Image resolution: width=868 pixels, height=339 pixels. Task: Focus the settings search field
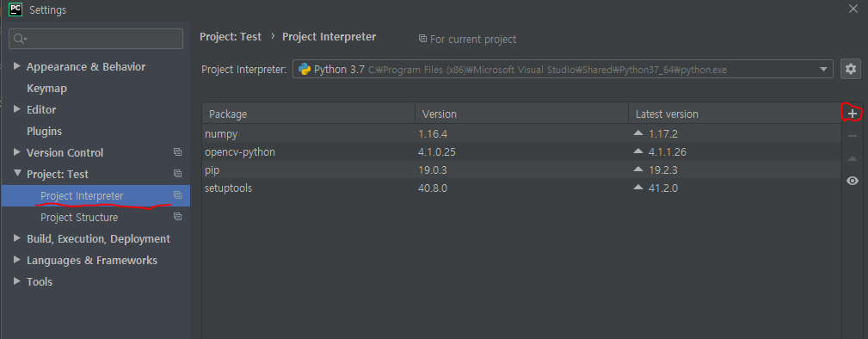pyautogui.click(x=95, y=39)
